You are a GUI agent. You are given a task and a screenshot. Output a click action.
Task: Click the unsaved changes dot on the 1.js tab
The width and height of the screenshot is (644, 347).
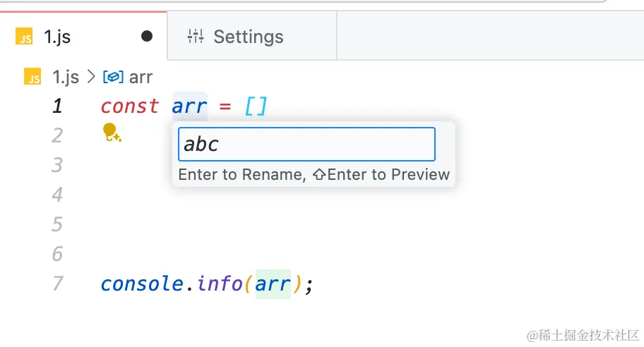click(147, 37)
